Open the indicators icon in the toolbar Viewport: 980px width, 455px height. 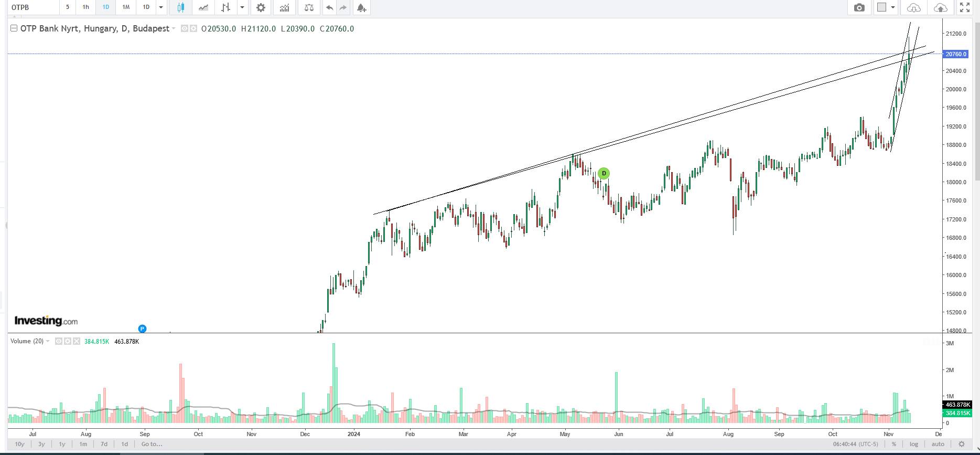coord(284,7)
